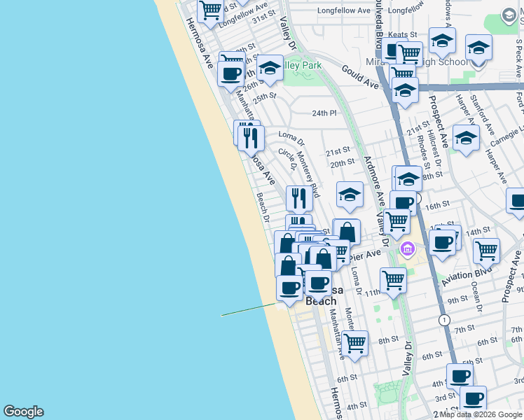Open the front restaurant marker beside Loma Dr
Screen dimensions: 524x420
coord(251,139)
